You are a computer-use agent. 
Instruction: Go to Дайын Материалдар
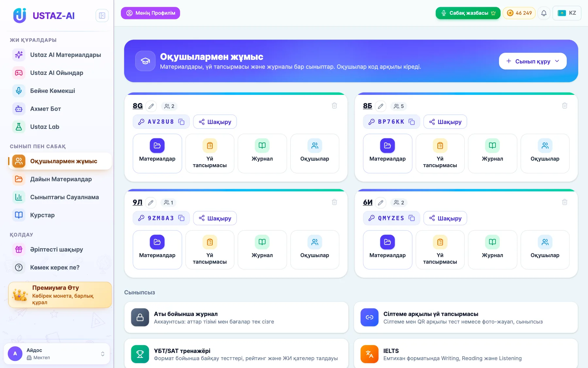pyautogui.click(x=61, y=179)
